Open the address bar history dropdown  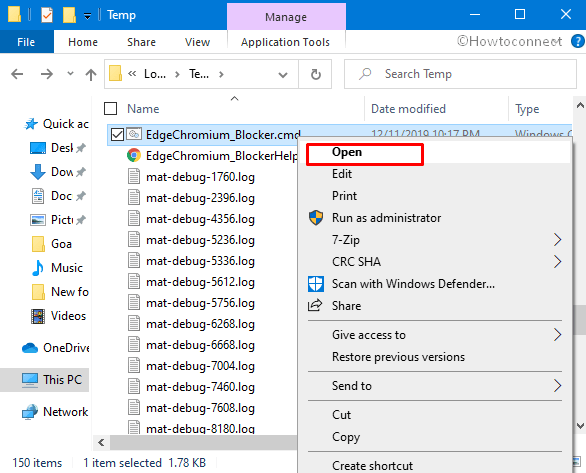(x=283, y=75)
